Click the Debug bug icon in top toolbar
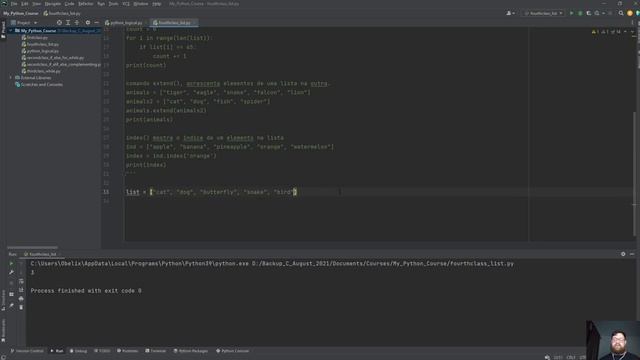This screenshot has height=360, width=640. 580,13
